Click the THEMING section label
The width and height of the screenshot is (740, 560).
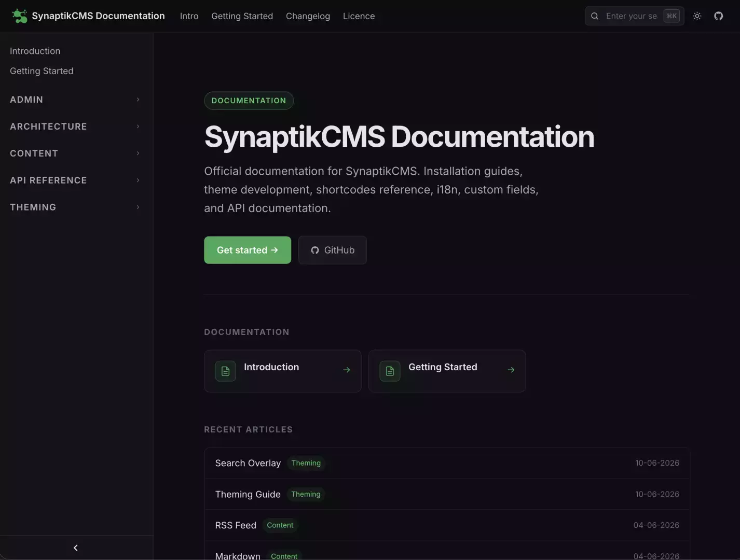pyautogui.click(x=33, y=207)
